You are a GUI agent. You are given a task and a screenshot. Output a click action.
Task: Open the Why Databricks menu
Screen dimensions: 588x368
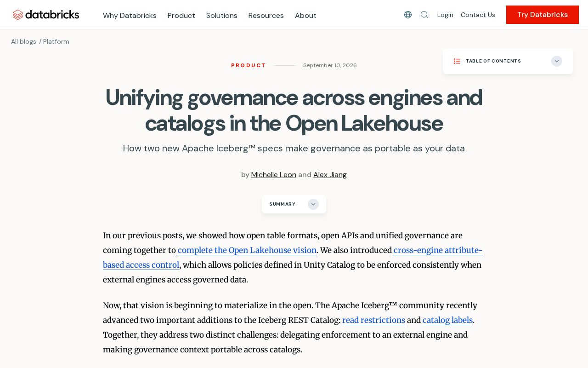pos(130,15)
